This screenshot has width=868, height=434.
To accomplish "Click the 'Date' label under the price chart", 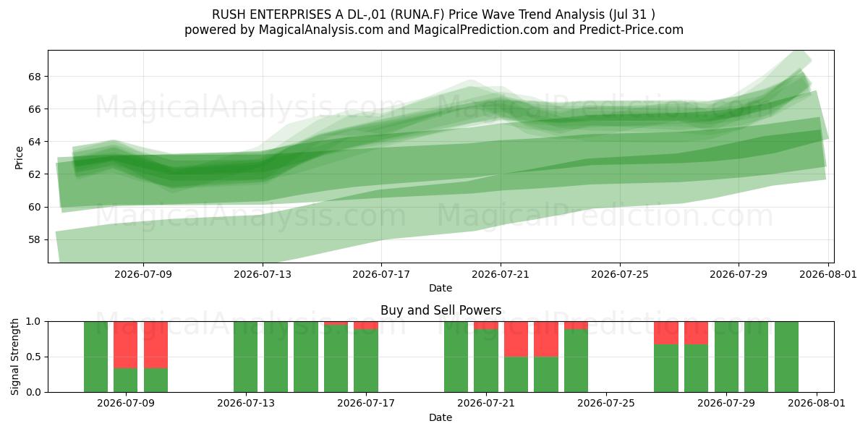I will (441, 288).
